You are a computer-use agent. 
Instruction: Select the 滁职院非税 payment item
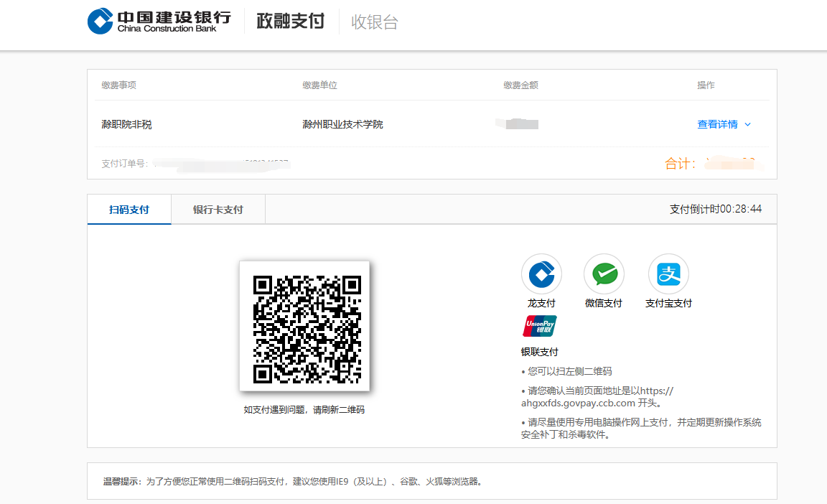127,125
